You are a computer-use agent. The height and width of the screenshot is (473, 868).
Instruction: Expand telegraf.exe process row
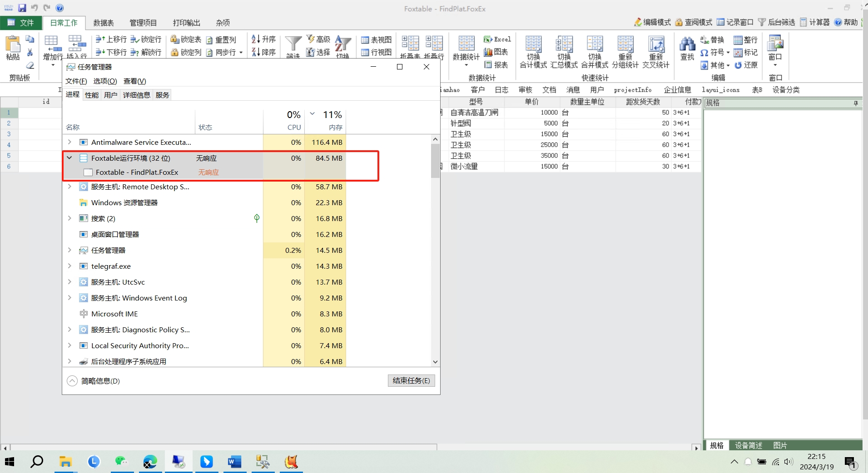pyautogui.click(x=69, y=266)
